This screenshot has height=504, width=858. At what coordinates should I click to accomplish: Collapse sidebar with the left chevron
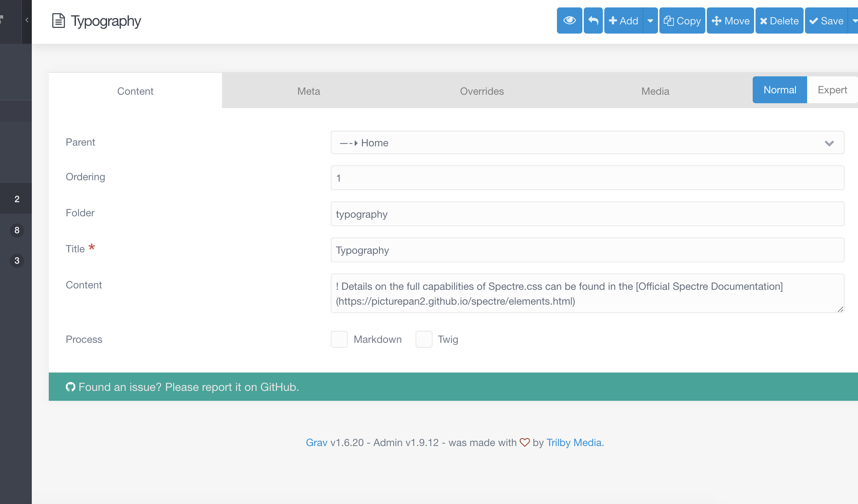[27, 20]
